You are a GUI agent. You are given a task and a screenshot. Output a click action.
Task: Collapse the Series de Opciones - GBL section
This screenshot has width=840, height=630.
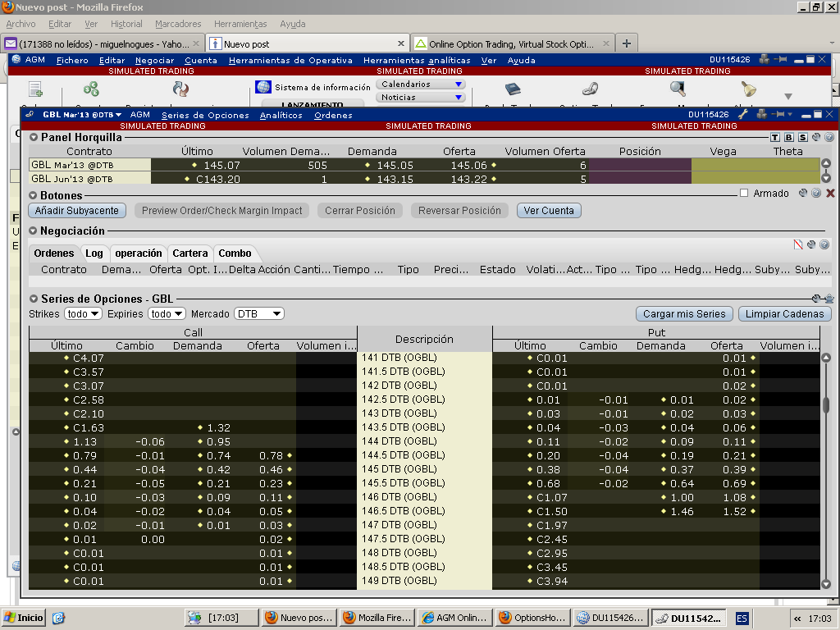pyautogui.click(x=34, y=299)
